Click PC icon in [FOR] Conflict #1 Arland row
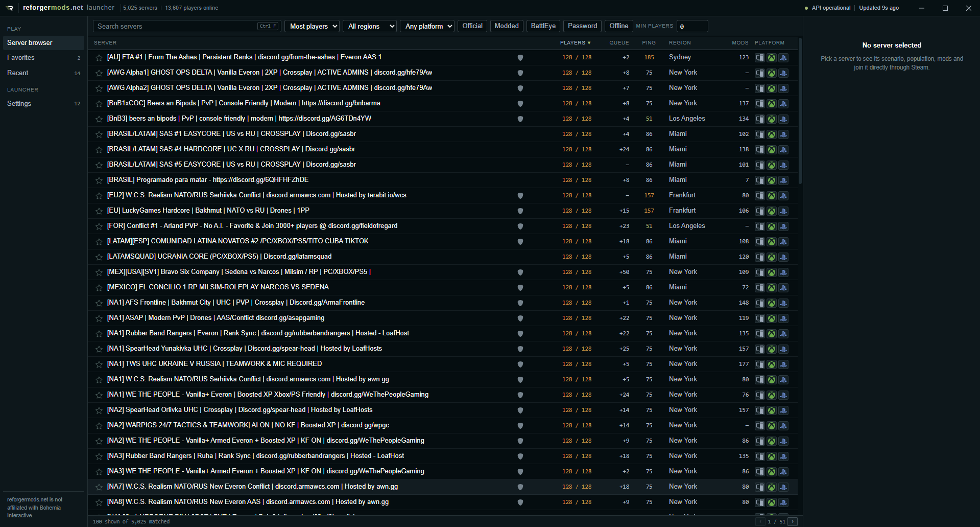Viewport: 980px width, 527px height. tap(760, 226)
